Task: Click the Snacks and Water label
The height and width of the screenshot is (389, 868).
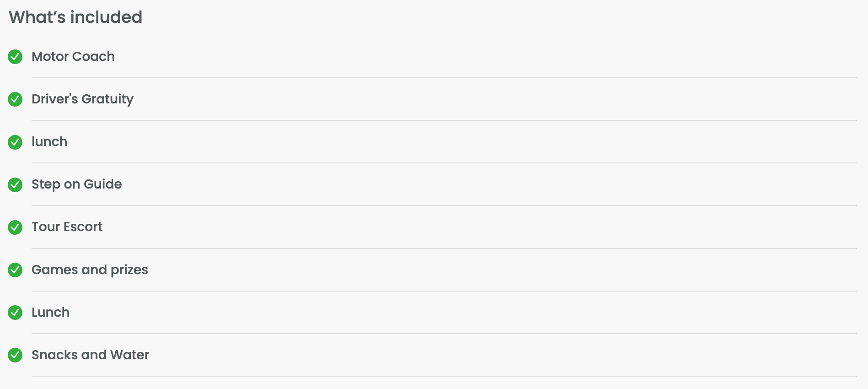Action: [91, 355]
